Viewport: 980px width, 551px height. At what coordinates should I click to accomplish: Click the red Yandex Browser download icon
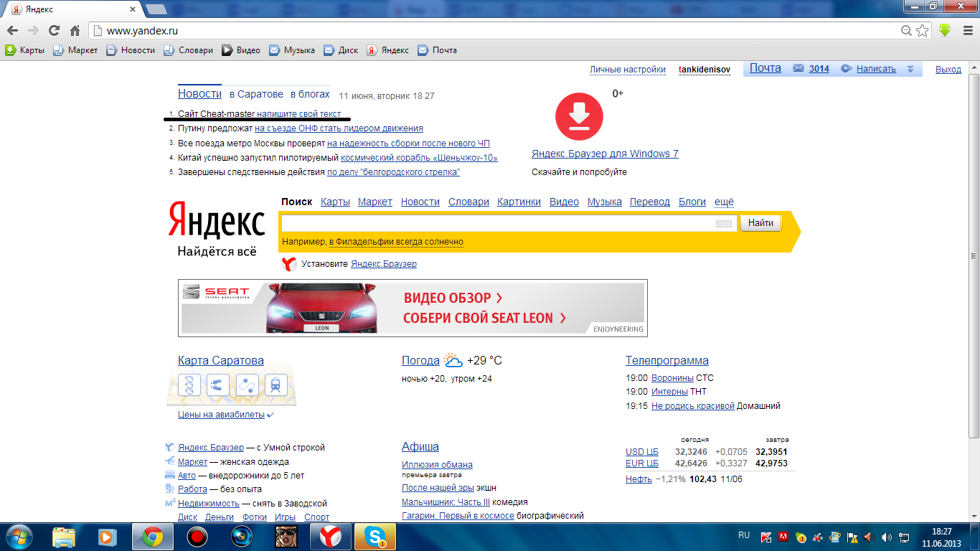(x=579, y=116)
